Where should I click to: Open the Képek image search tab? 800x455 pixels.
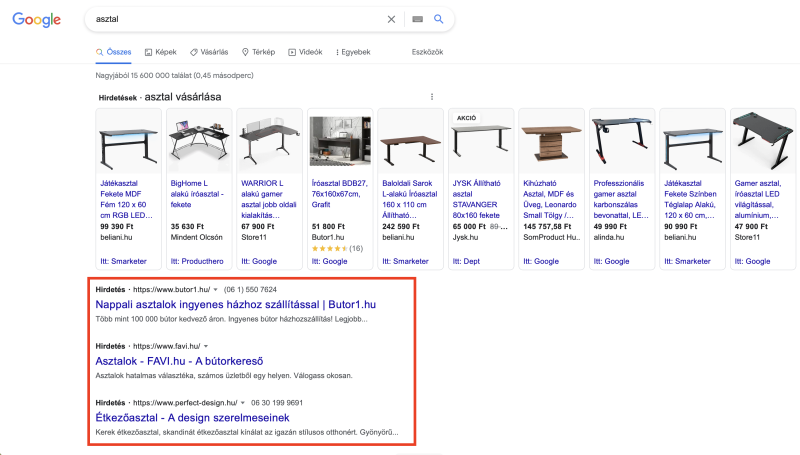tap(160, 51)
